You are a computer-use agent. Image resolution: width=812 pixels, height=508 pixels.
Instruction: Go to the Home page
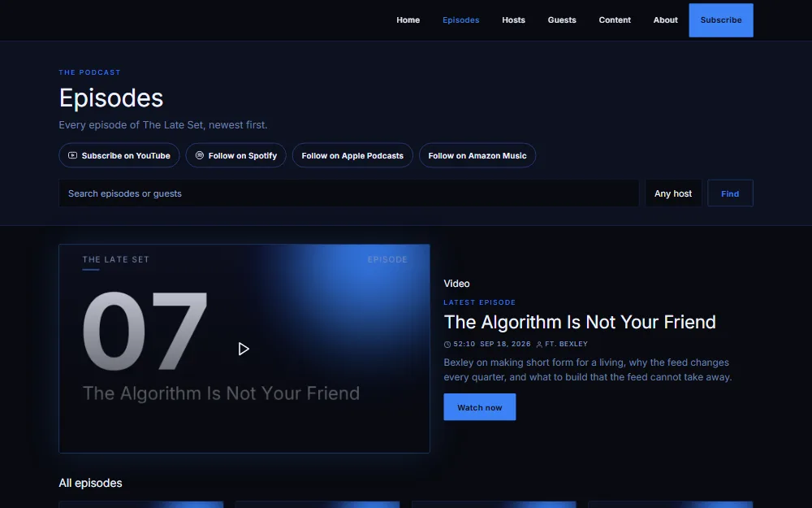[x=408, y=20]
